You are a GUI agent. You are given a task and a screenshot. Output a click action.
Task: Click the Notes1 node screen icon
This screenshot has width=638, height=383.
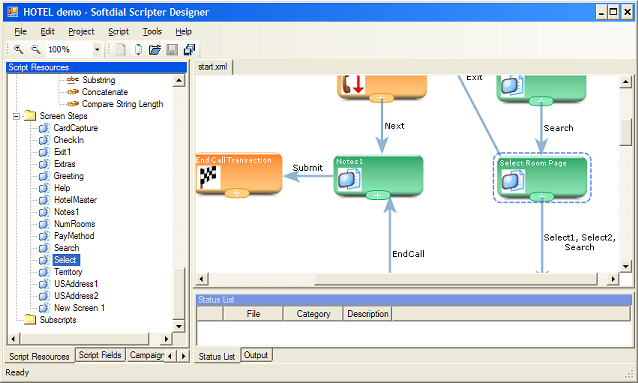coord(349,179)
